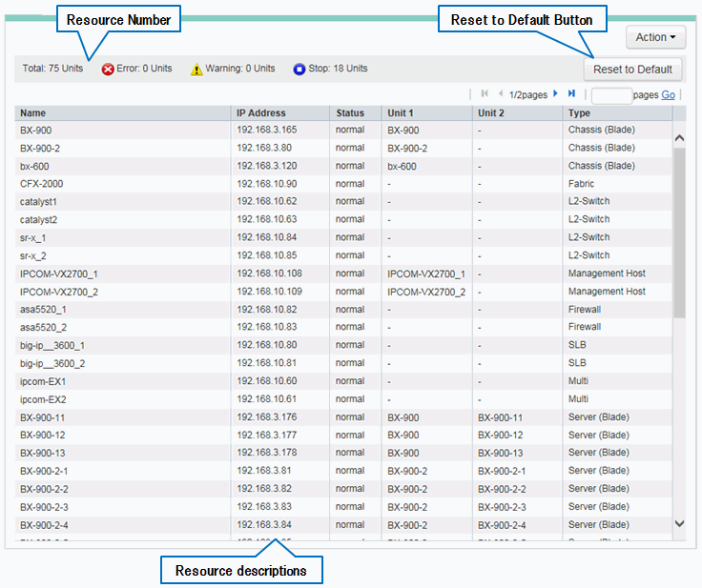Click the blue Stop status icon
Screen dimensions: 702x588
tap(299, 69)
